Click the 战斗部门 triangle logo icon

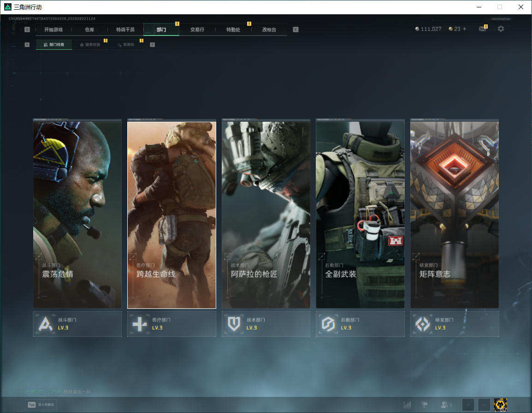coord(46,324)
